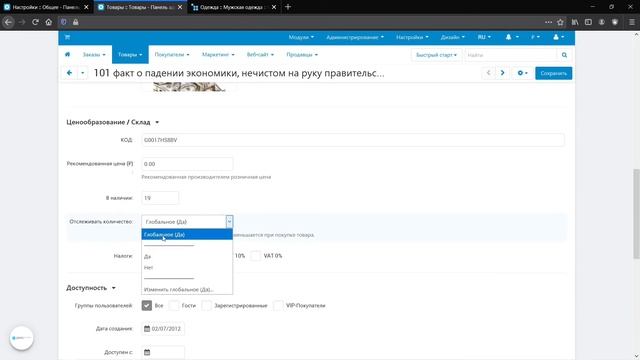Open calendar for Дата создания
Screen dimensions: 640x360
pyautogui.click(x=147, y=329)
